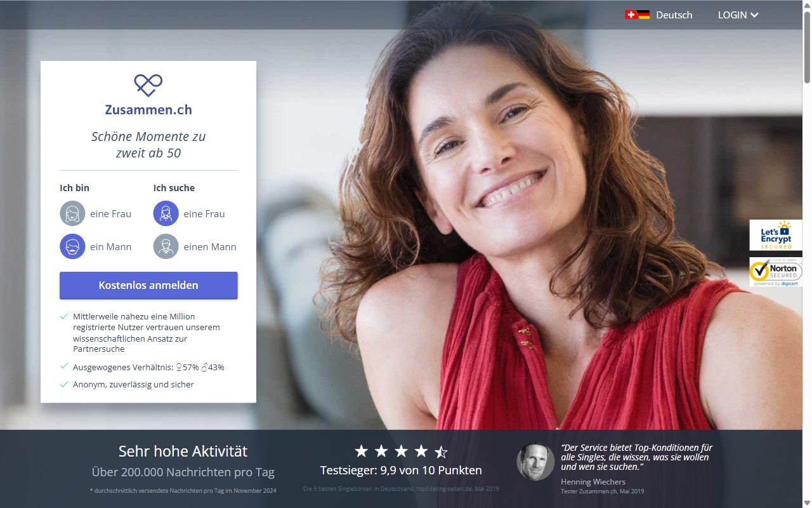This screenshot has height=508, width=812.
Task: Select the 'eine Frau' icon under Ich bin
Action: tap(72, 213)
